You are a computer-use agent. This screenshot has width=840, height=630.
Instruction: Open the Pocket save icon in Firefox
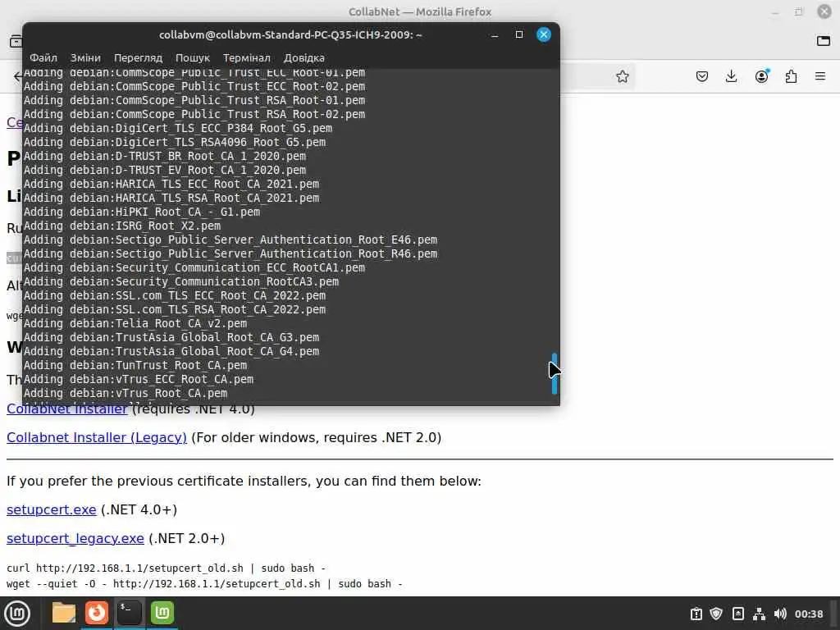(702, 76)
